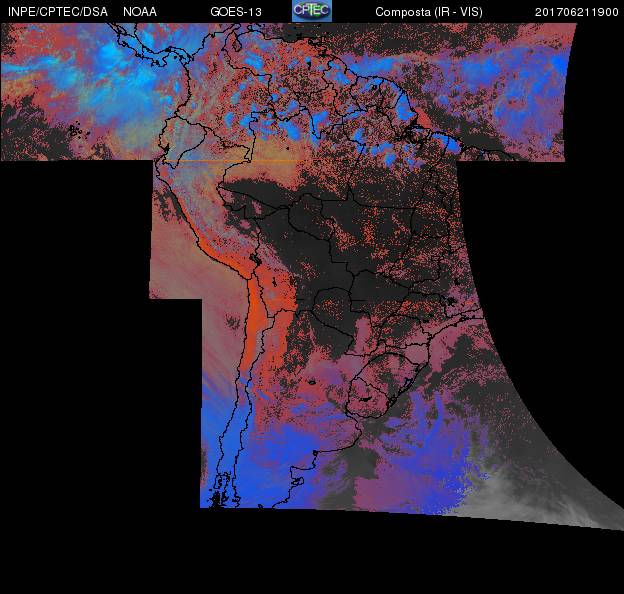Click the 201706211900 timestamp
Screen dimensions: 624x594
coord(577,12)
